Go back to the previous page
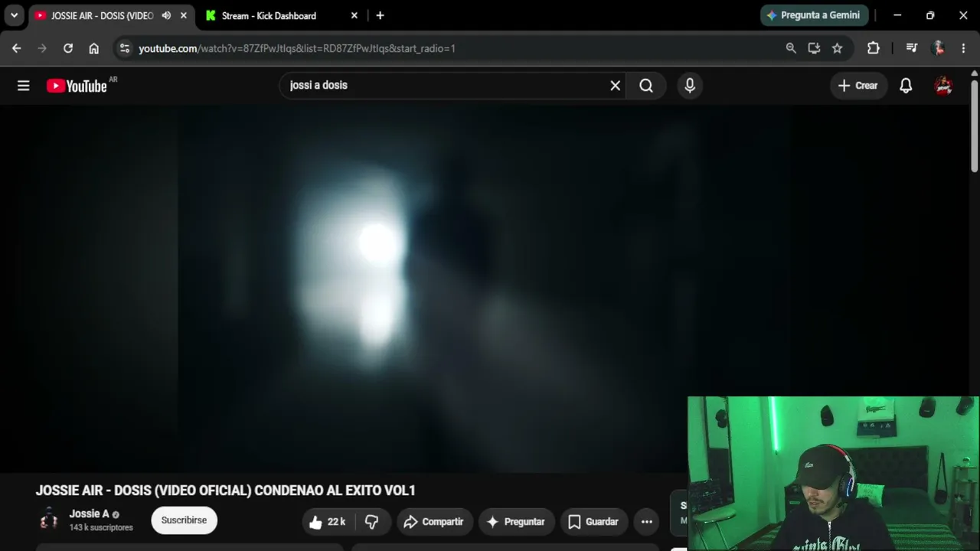Viewport: 980px width, 551px height. pos(17,48)
